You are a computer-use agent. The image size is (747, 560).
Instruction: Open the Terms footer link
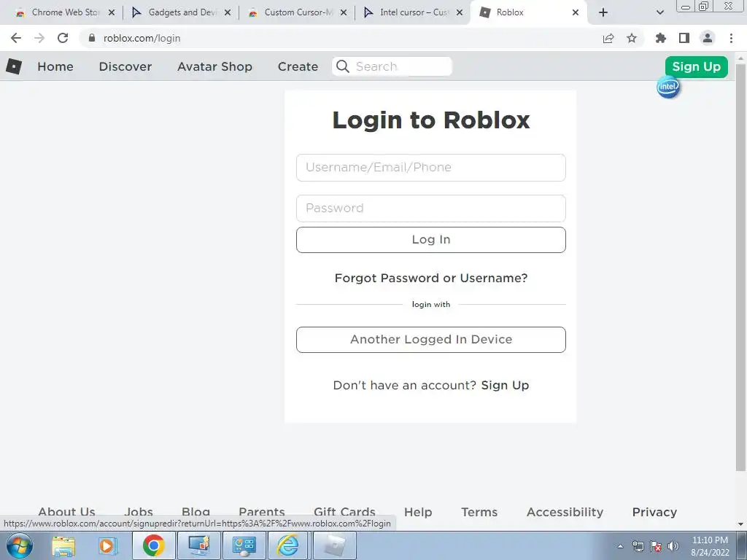(x=479, y=512)
